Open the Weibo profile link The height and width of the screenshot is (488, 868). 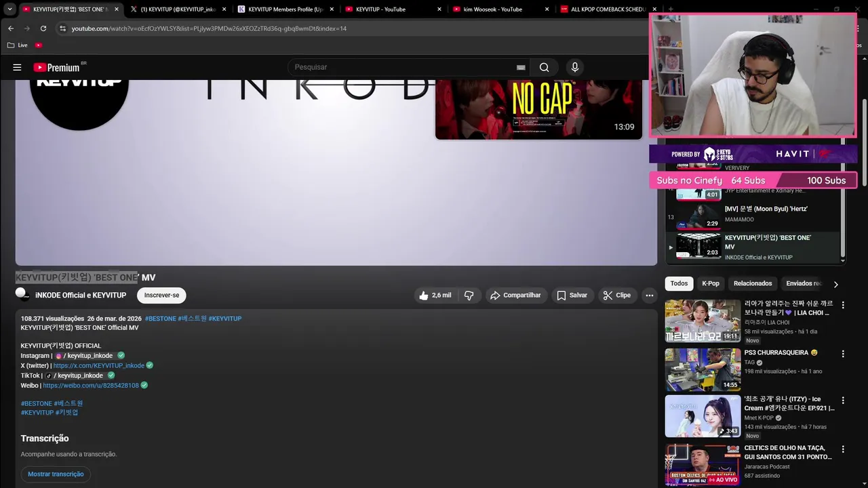click(91, 386)
